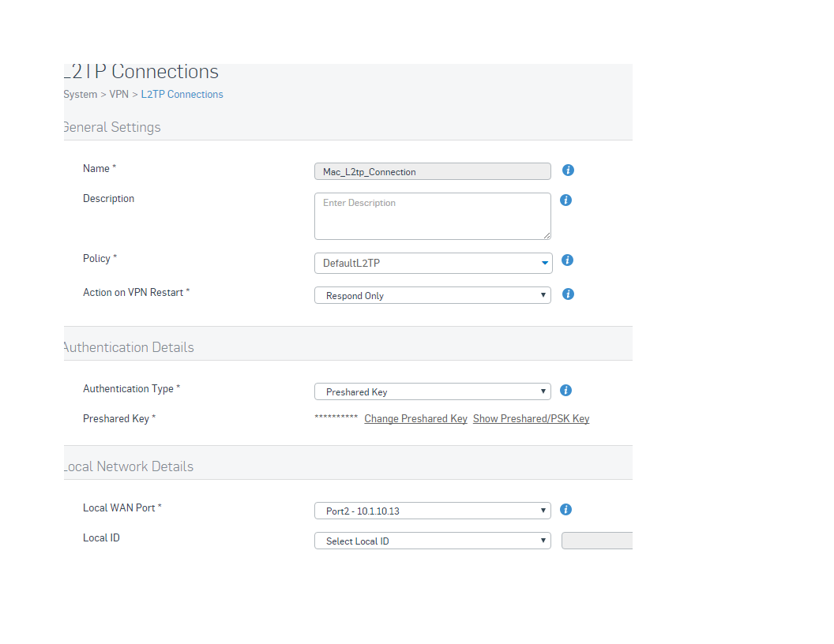This screenshot has width=834, height=644.
Task: Click the info icon beside Name field
Action: pyautogui.click(x=568, y=170)
